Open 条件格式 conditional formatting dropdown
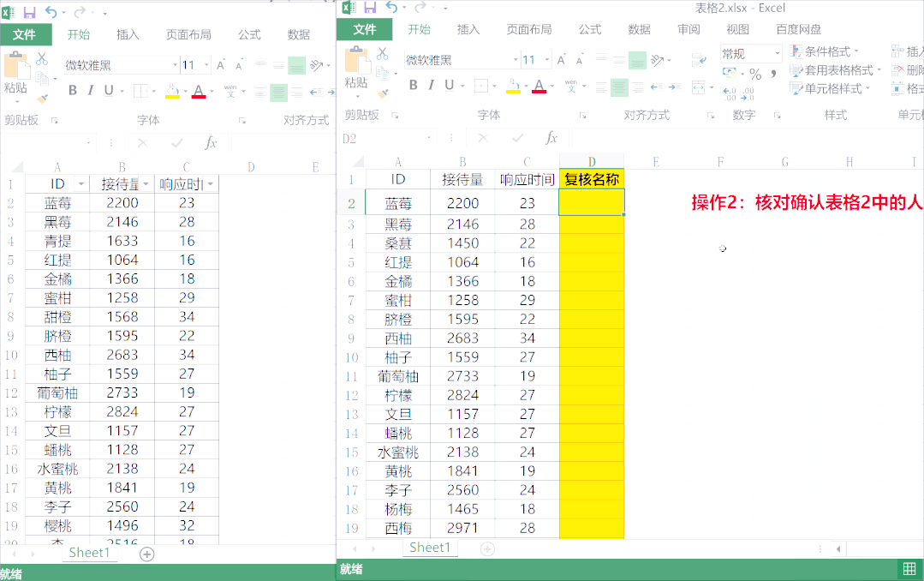Viewport: 924px width, 581px height. 825,51
